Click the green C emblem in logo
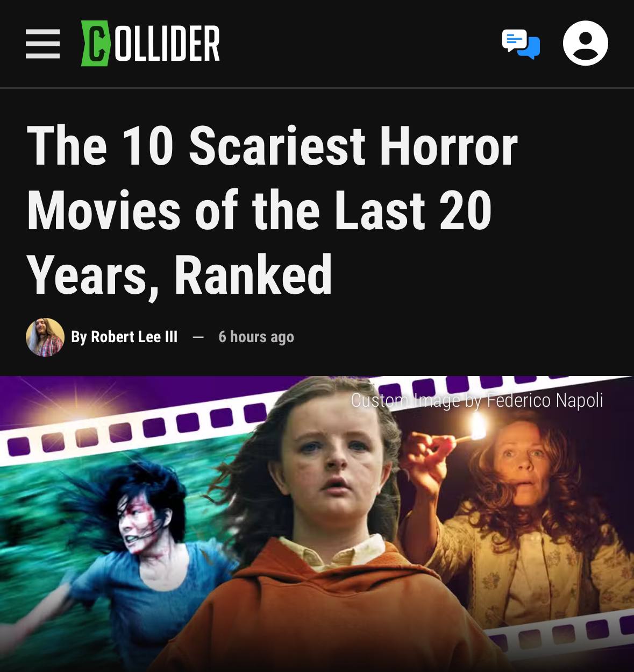 click(x=95, y=43)
